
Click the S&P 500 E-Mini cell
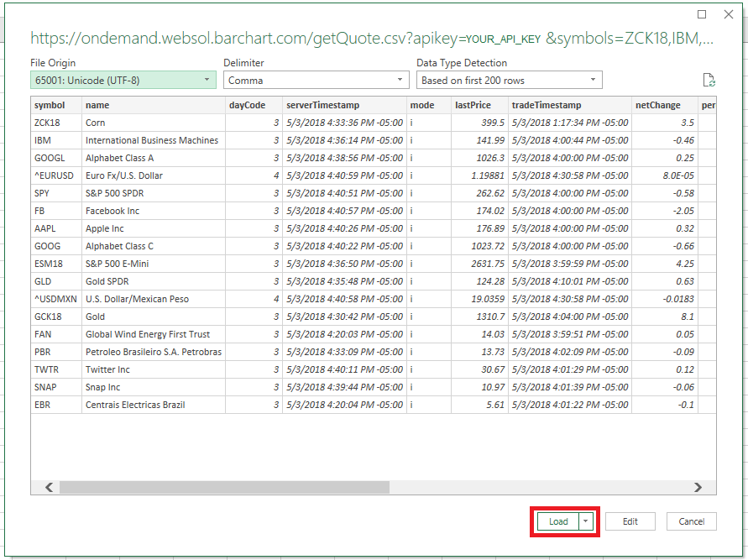click(x=153, y=264)
